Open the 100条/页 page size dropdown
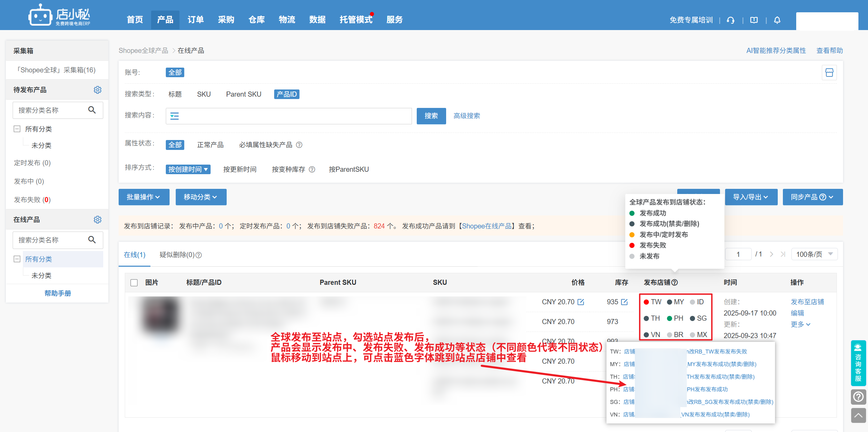This screenshot has width=868, height=432. tap(814, 254)
